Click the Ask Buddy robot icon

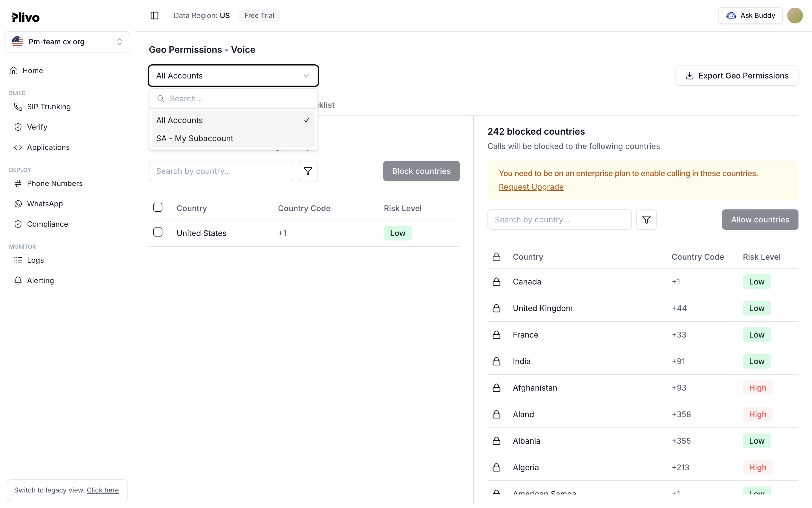tap(731, 16)
